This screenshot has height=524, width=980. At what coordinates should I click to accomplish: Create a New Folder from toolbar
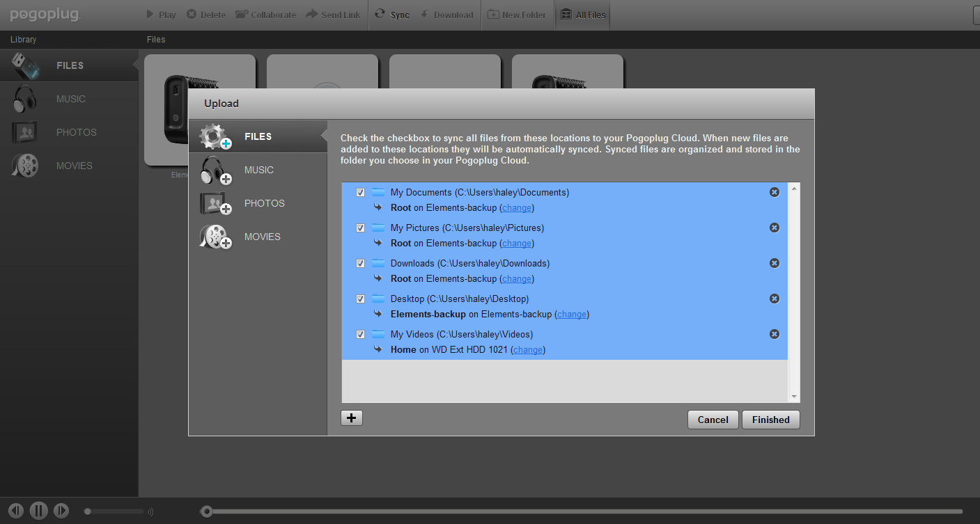pos(516,15)
